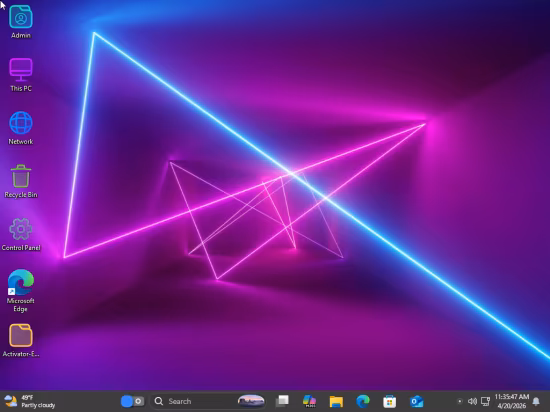Screen dimensions: 550x412
Task: Launch Microsoft Edge from the taskbar
Action: tap(363, 401)
